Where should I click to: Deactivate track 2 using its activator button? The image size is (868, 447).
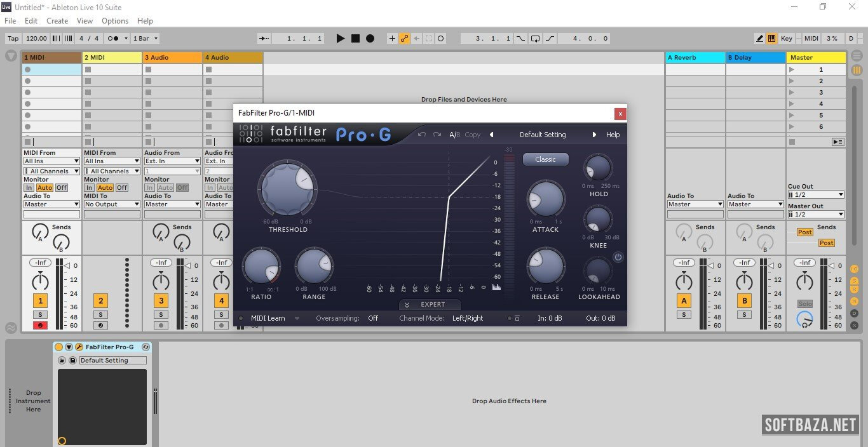(100, 301)
